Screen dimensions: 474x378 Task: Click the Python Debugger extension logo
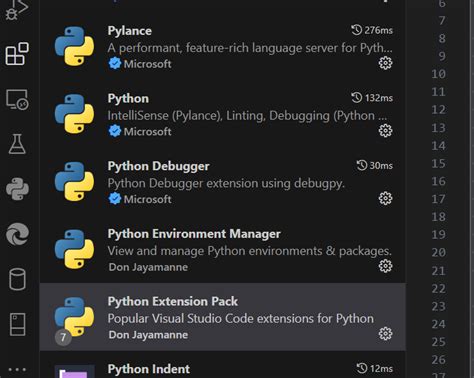pos(74,182)
